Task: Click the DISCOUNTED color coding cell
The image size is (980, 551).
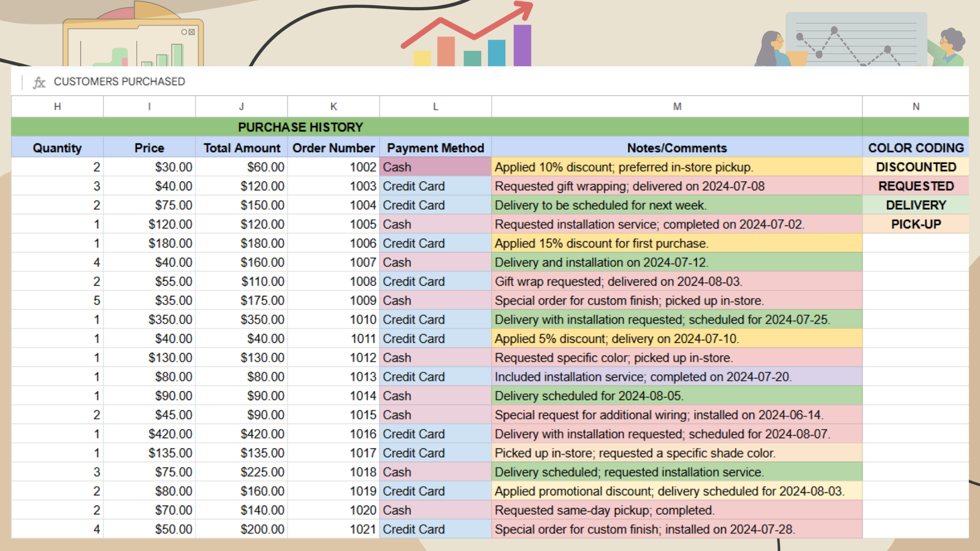Action: (916, 167)
